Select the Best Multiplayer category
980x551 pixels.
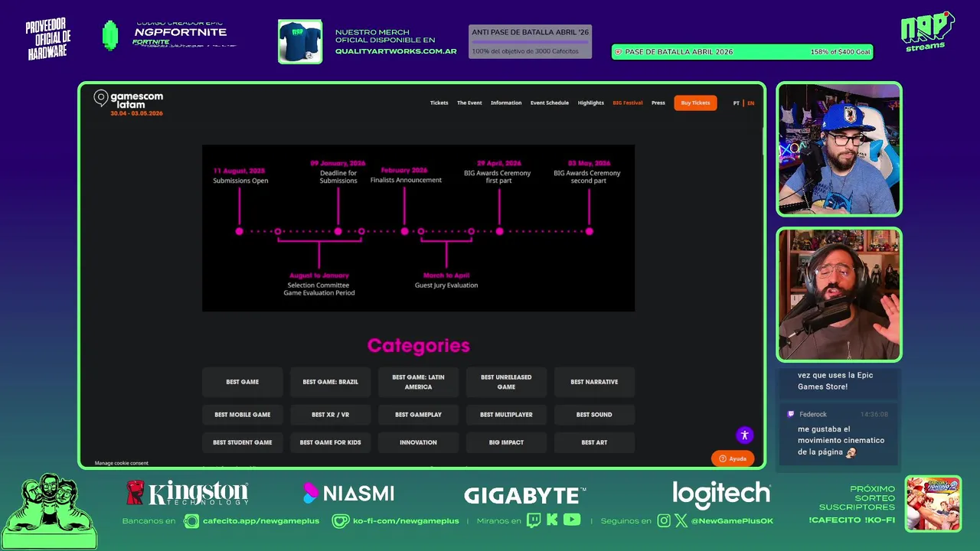(x=506, y=415)
